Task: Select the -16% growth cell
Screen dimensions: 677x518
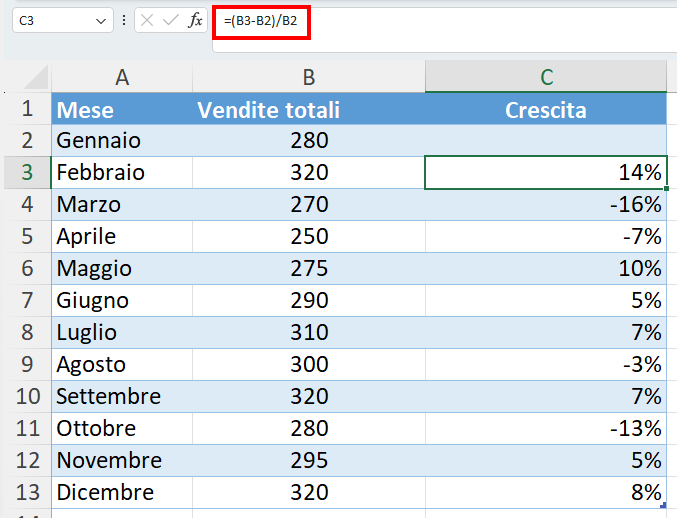Action: click(546, 205)
